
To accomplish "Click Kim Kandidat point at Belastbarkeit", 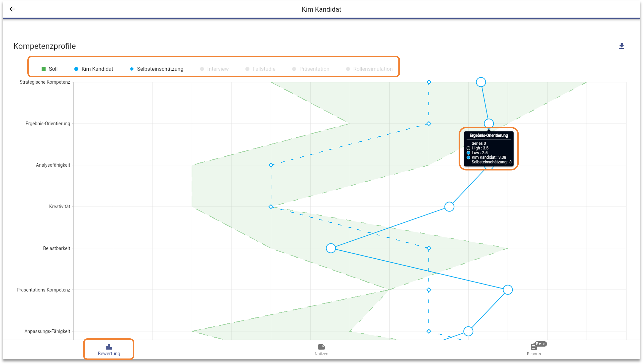I will [x=331, y=248].
